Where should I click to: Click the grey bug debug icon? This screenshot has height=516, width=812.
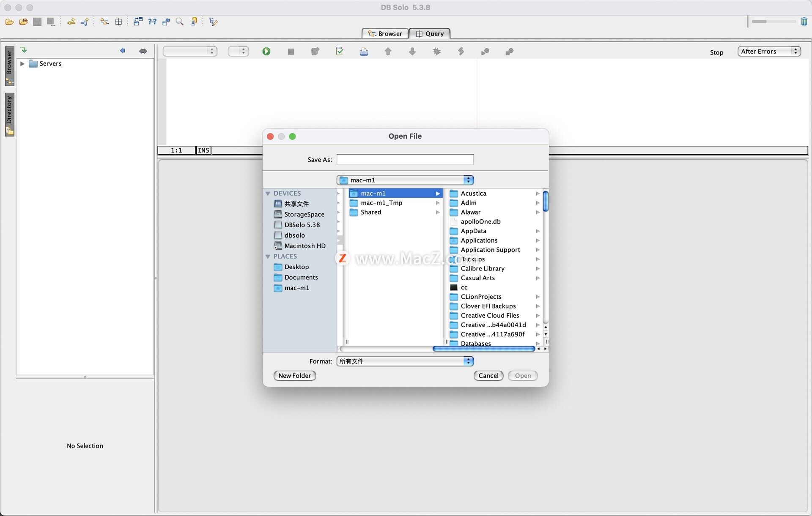437,52
